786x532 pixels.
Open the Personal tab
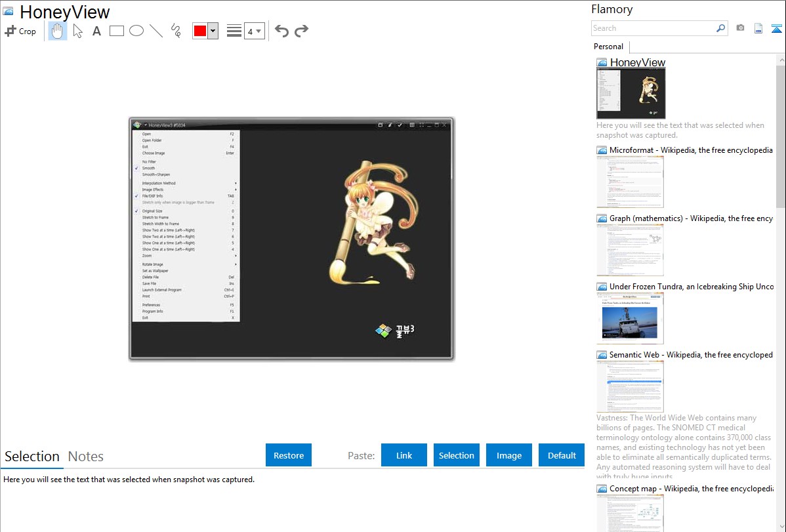tap(608, 47)
